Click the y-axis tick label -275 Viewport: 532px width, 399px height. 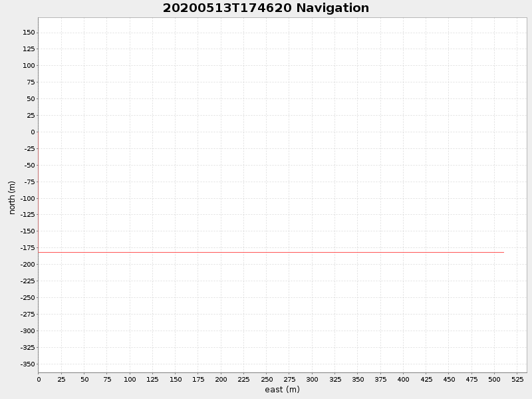(x=27, y=315)
